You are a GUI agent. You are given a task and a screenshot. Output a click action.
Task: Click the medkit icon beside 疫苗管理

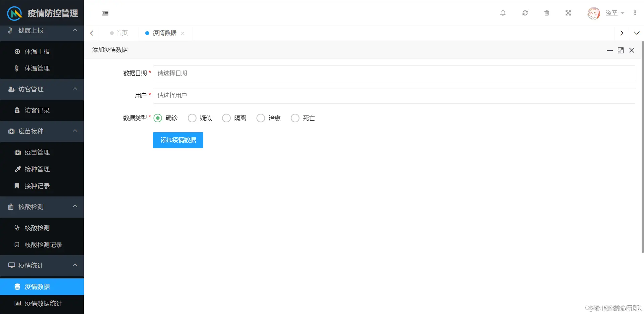tap(17, 152)
